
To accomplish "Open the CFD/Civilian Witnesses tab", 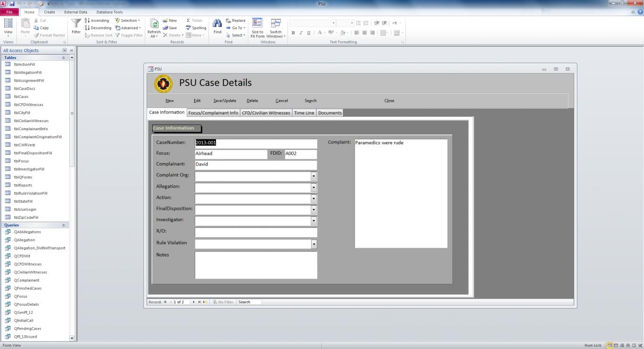I will (266, 113).
